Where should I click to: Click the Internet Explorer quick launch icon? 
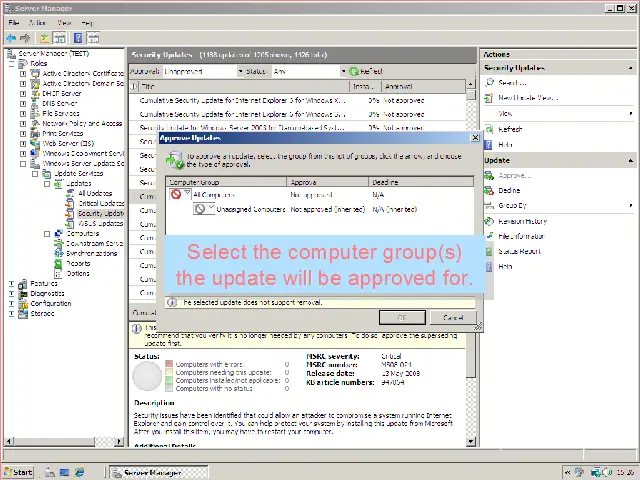click(x=79, y=472)
